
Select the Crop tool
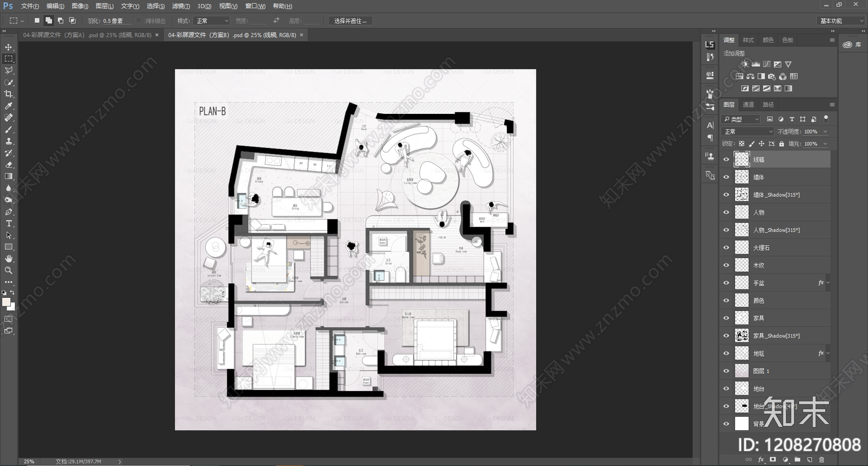pyautogui.click(x=9, y=94)
